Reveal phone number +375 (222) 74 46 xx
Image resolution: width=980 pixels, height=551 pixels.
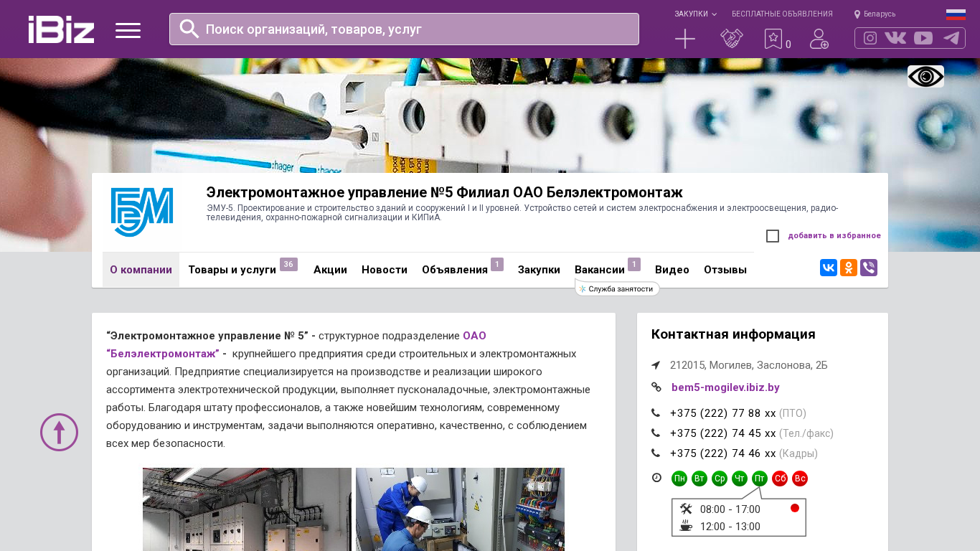pyautogui.click(x=723, y=453)
